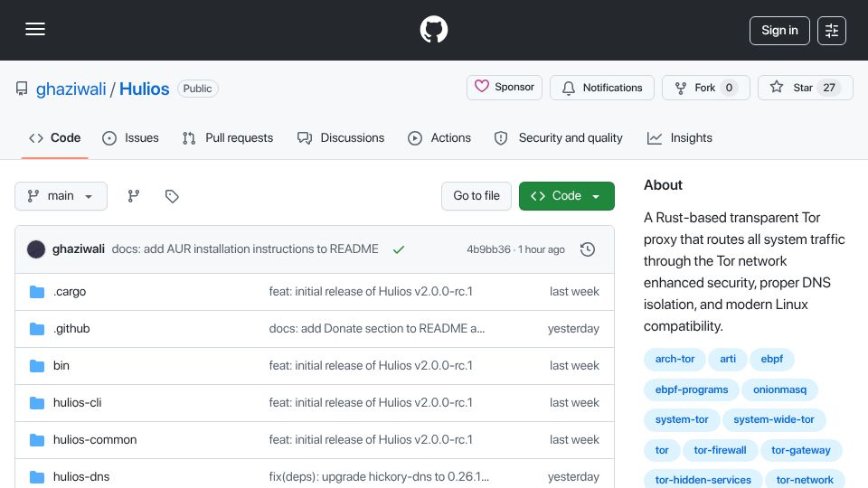Open the Insights tab

click(680, 137)
